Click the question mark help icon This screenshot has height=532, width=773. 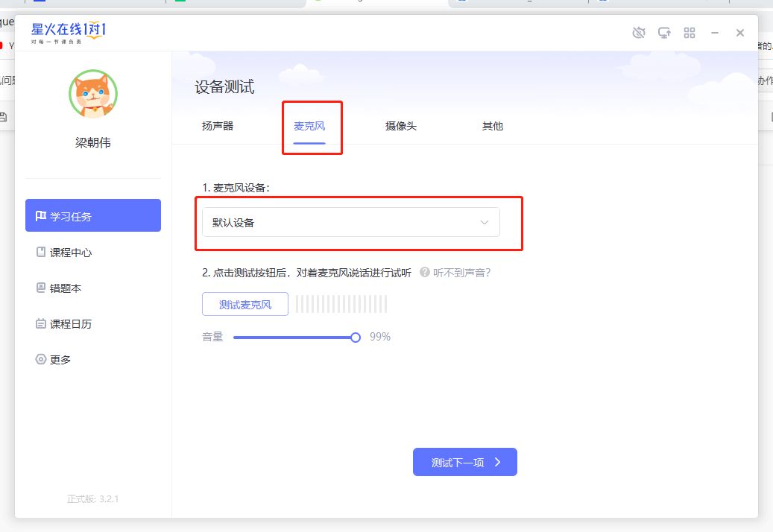click(x=424, y=272)
